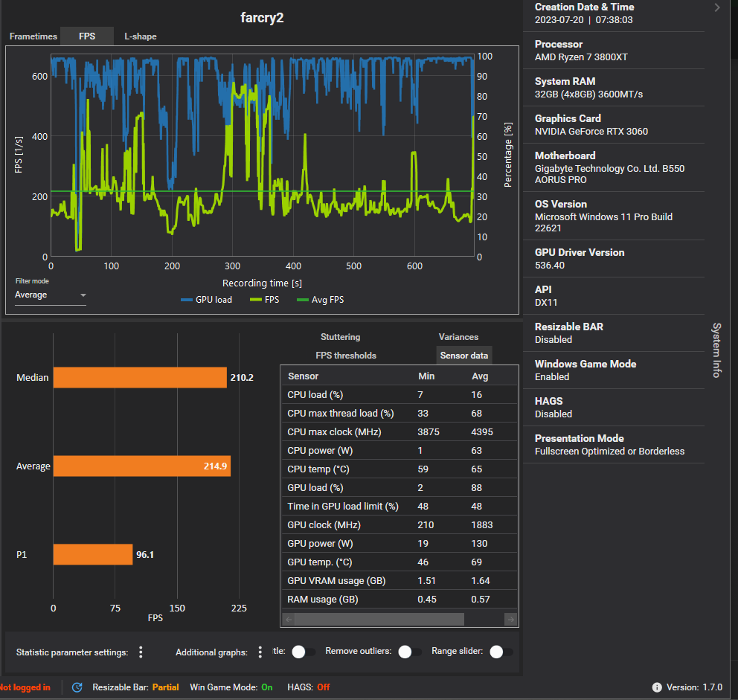The image size is (738, 700).
Task: Turn on the Range slider toggle
Action: click(501, 652)
